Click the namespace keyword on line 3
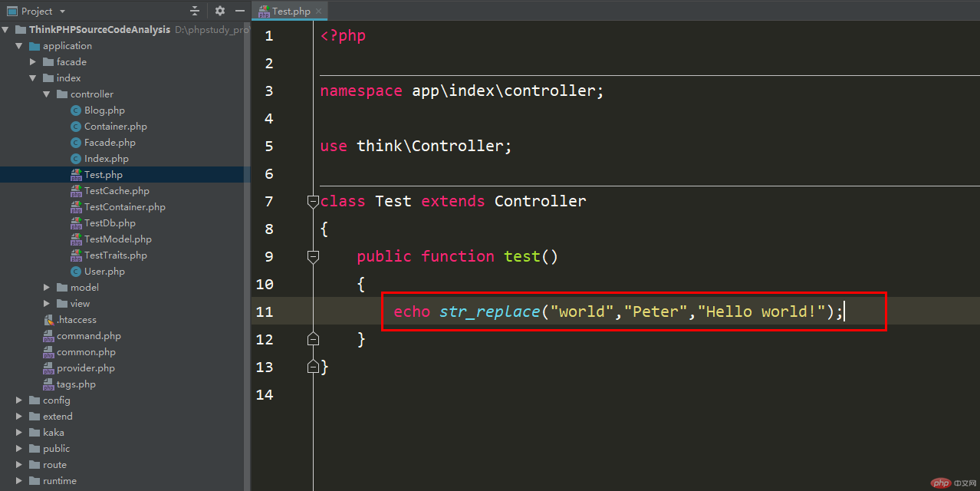Image resolution: width=980 pixels, height=491 pixels. pos(361,91)
